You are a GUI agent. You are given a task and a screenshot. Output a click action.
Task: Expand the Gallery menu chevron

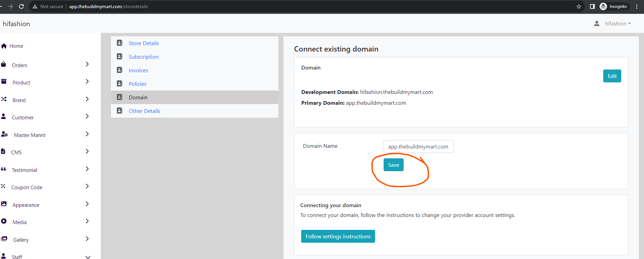87,239
